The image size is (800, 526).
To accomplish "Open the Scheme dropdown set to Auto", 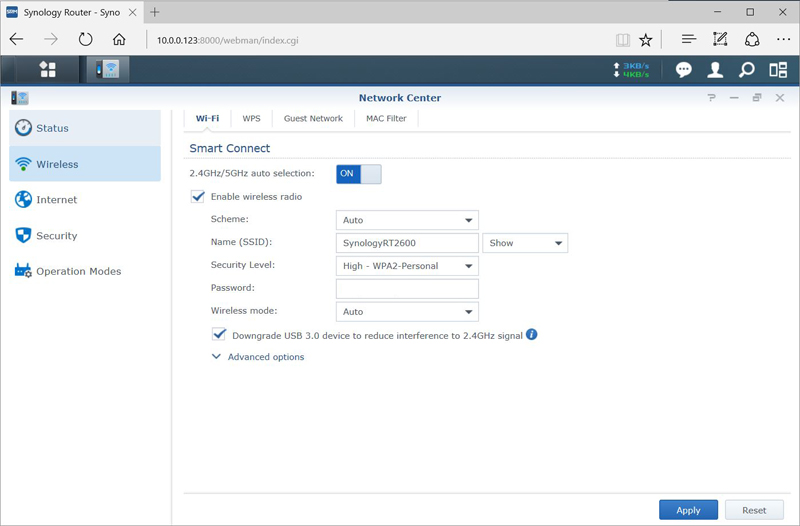I will (407, 220).
